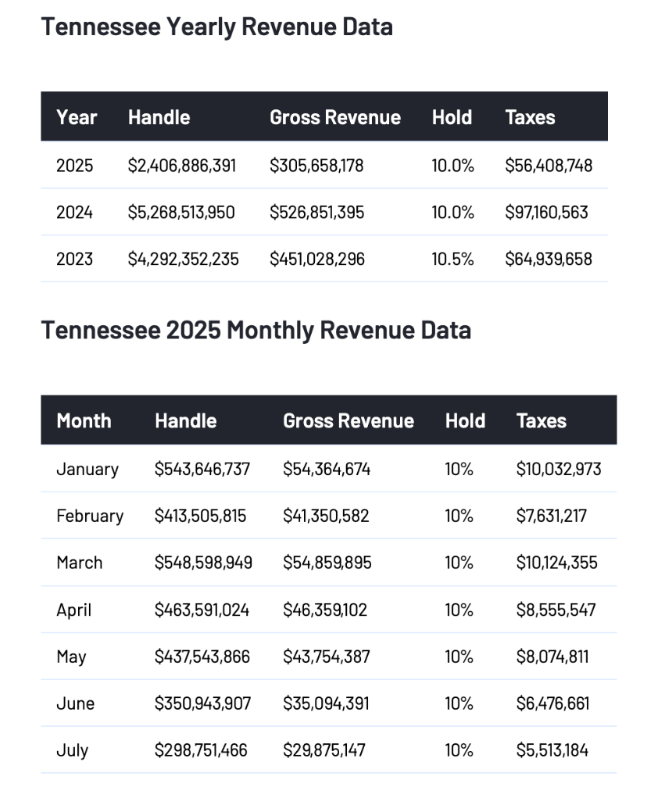
Task: Select July gross revenue $29,875,147
Action: (323, 750)
